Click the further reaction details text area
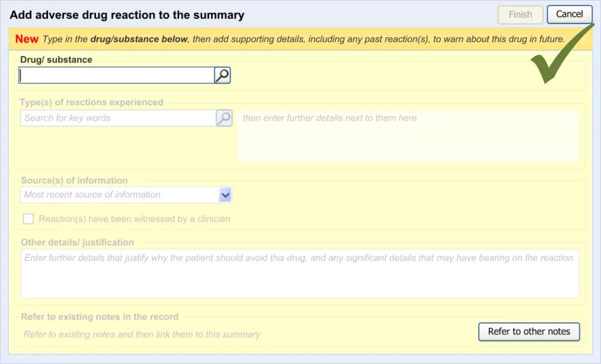601x364 pixels. tap(408, 136)
